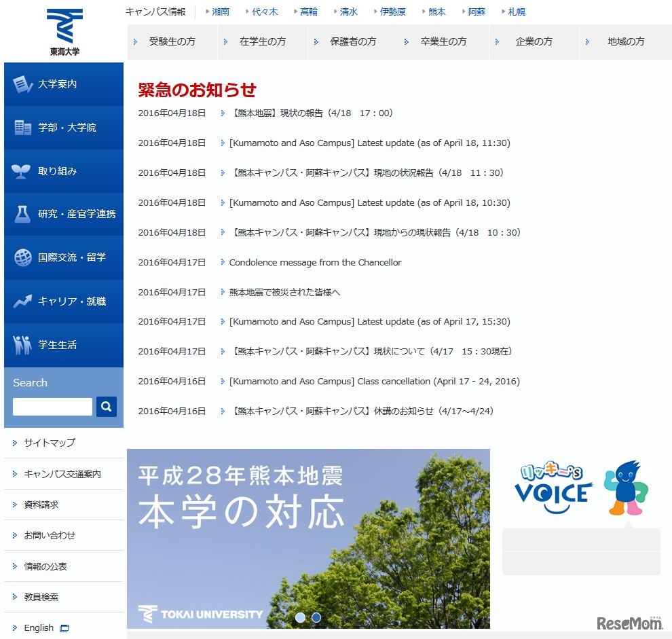Switch to the 受験生の方 tab

point(172,41)
